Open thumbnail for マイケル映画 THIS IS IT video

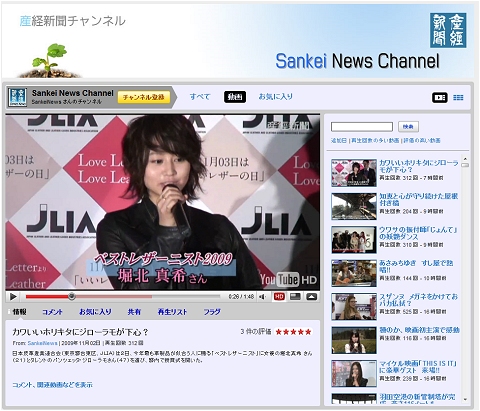(354, 373)
